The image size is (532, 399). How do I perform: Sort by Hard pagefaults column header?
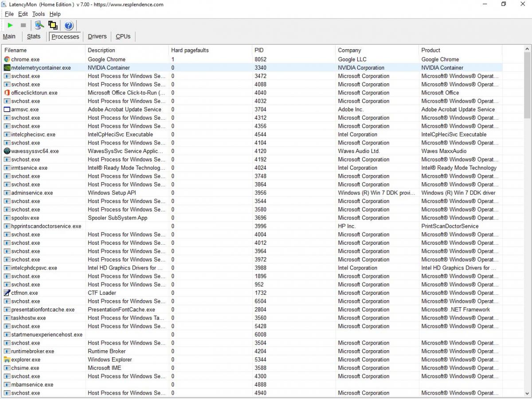(210, 50)
